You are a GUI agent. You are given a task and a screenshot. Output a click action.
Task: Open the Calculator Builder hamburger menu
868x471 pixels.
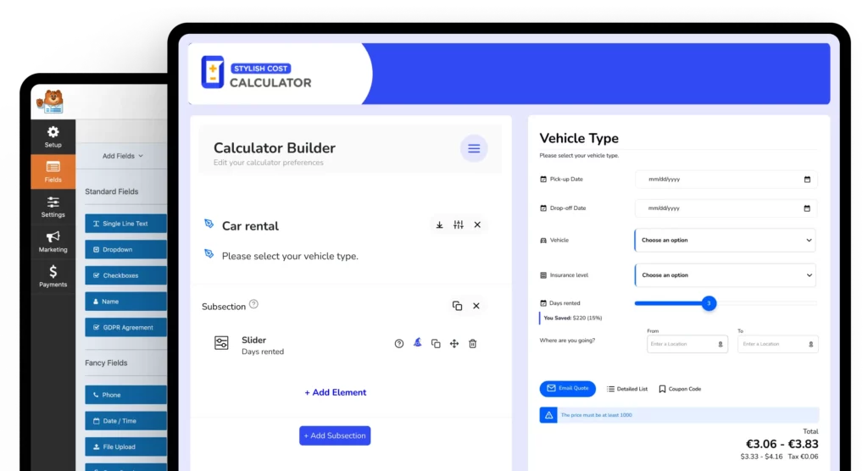[x=474, y=148]
